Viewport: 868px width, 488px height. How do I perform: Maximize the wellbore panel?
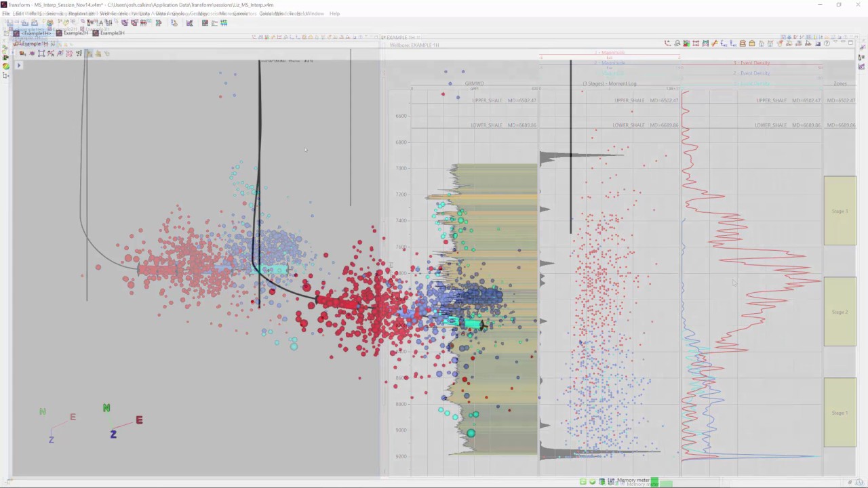coord(850,43)
